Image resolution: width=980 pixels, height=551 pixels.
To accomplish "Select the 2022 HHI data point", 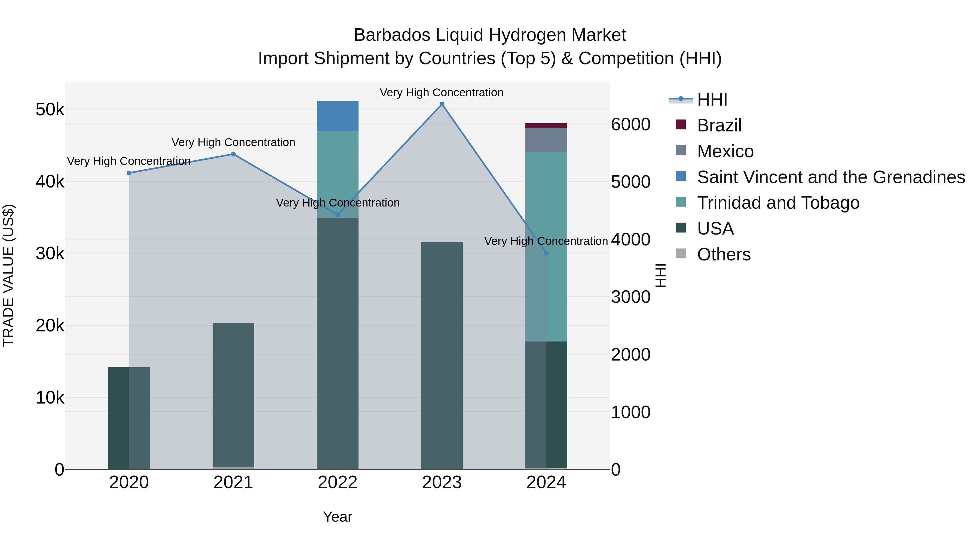I will coord(338,215).
